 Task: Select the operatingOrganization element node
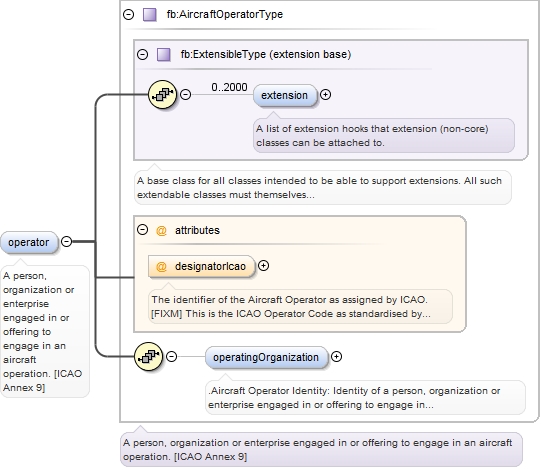[266, 357]
